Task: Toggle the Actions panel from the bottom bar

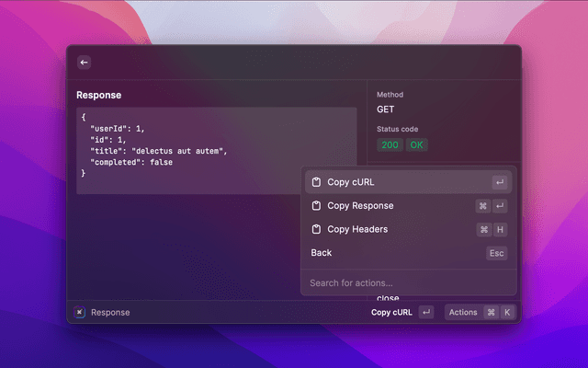Action: pyautogui.click(x=463, y=312)
